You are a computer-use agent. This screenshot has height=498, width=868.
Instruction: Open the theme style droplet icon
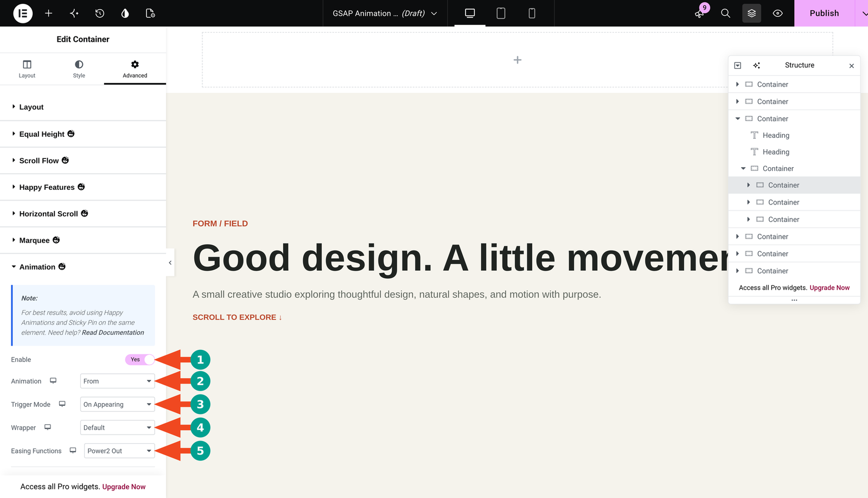click(125, 13)
